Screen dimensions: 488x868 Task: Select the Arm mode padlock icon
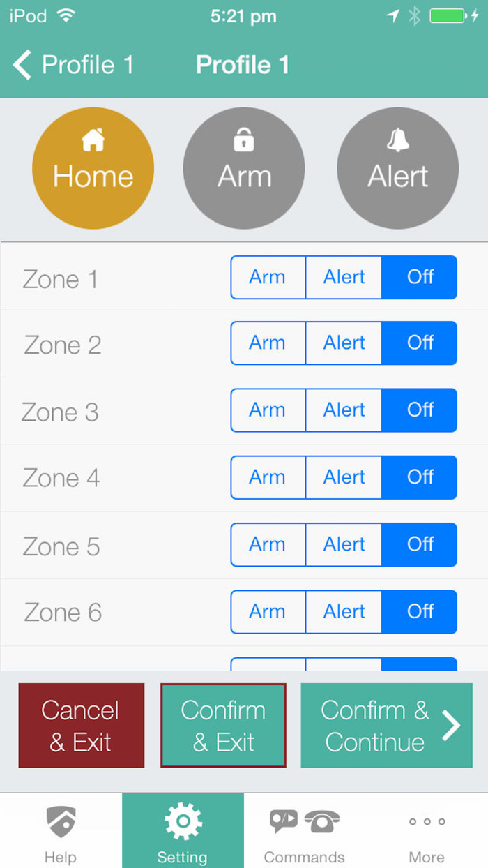click(x=243, y=142)
